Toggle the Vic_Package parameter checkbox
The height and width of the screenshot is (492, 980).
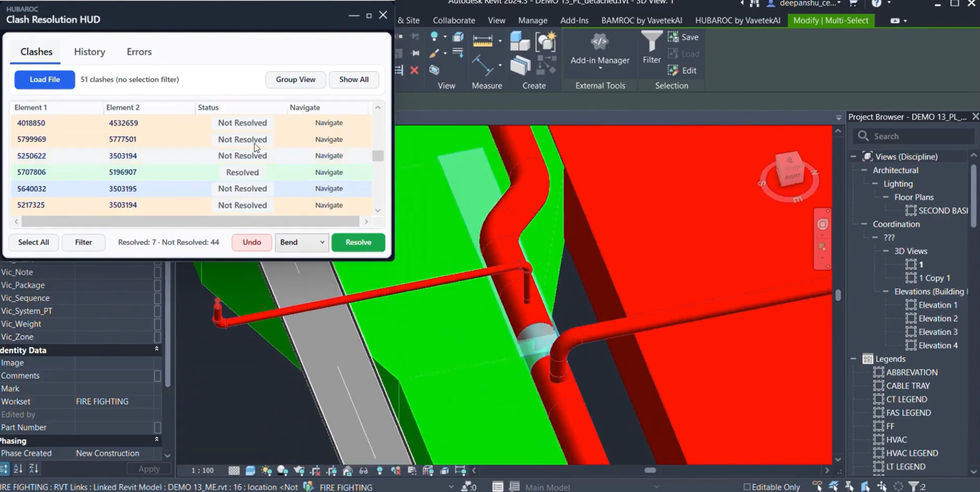click(x=157, y=285)
